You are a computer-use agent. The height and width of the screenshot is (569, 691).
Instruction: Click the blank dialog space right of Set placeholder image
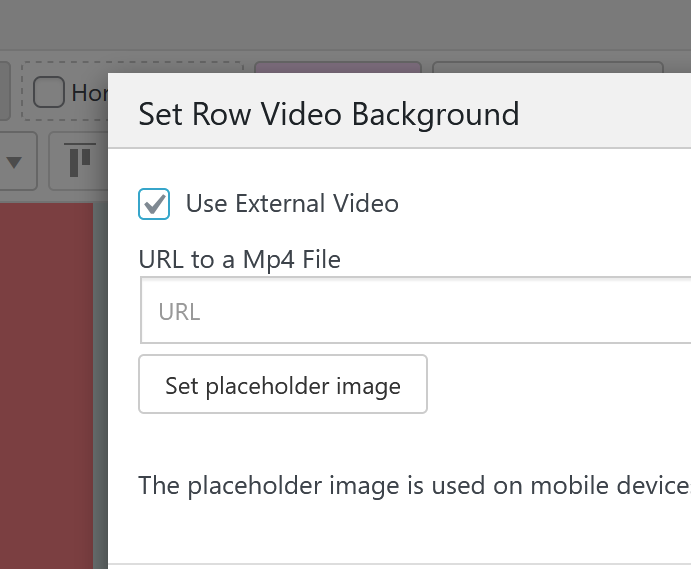coord(560,385)
